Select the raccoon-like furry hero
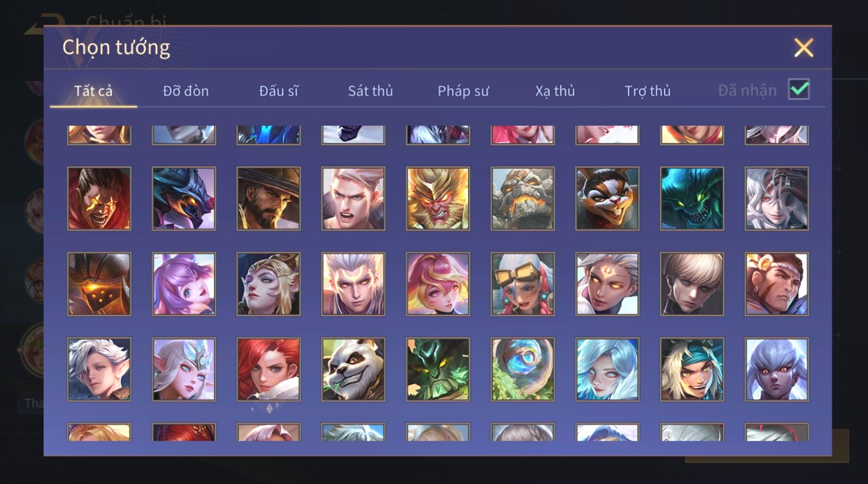The image size is (868, 484). [x=607, y=198]
